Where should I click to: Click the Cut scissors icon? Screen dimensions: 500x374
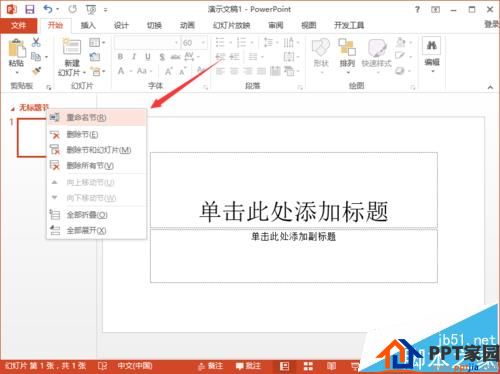tap(36, 42)
